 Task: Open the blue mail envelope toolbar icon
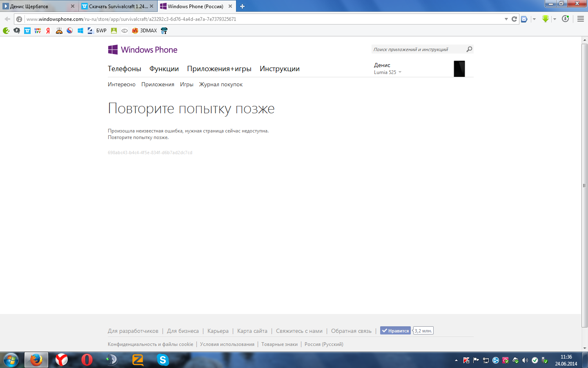point(524,19)
